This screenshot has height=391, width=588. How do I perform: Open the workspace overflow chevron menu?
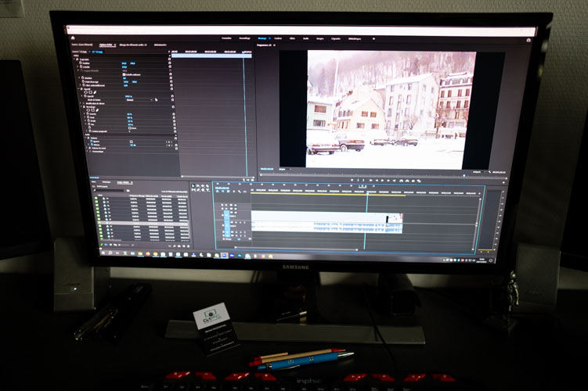tap(373, 38)
